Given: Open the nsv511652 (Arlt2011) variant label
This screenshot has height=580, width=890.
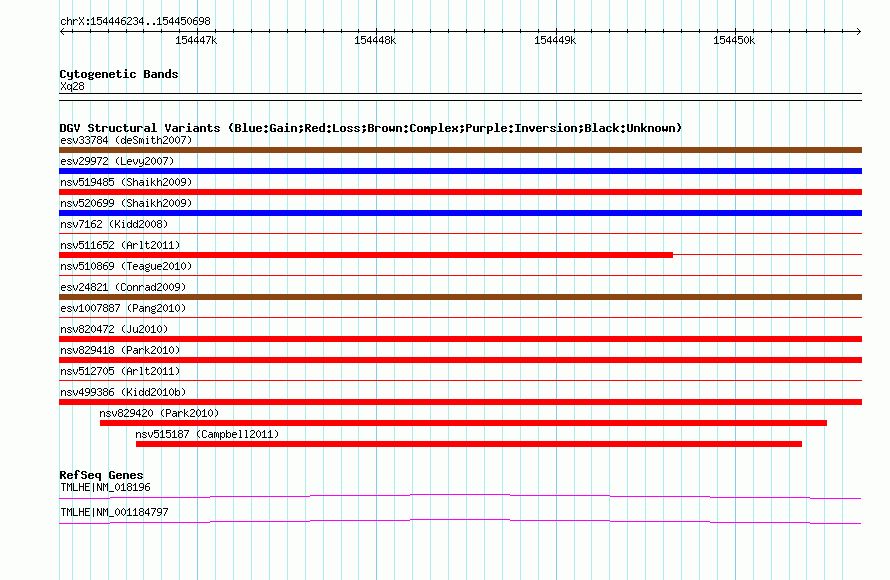Looking at the screenshot, I should coord(120,245).
